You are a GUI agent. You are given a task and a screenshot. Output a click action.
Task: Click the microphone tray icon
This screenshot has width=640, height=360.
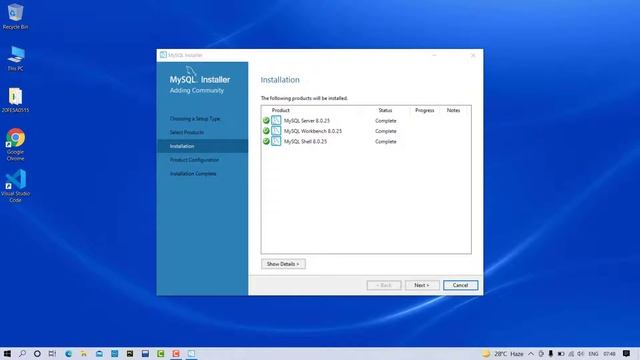click(x=551, y=354)
